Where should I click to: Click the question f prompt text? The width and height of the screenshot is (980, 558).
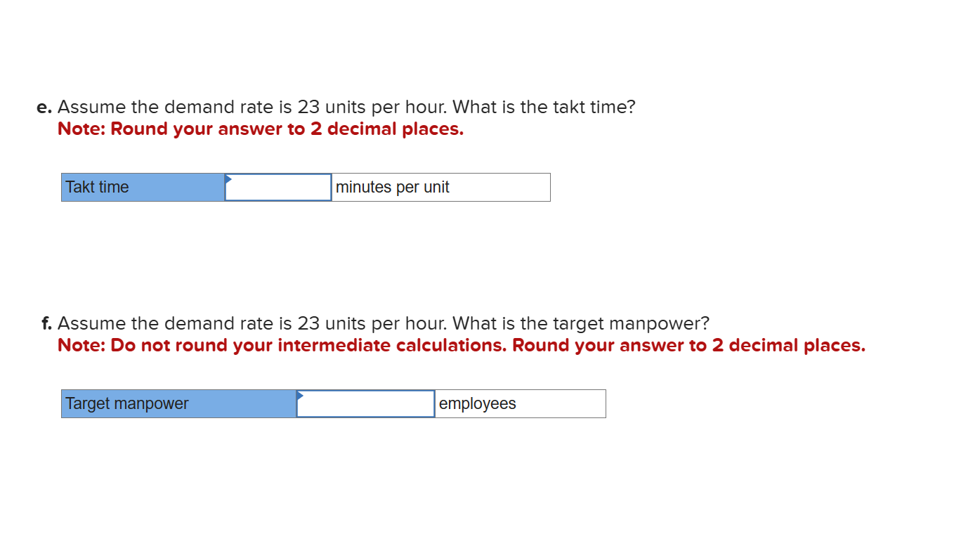(383, 323)
